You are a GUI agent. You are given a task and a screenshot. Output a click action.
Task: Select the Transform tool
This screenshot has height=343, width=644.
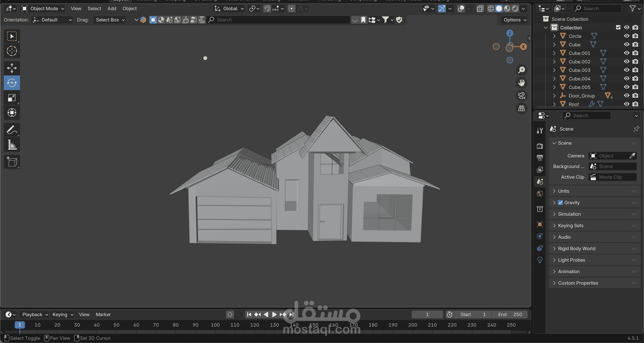12,112
